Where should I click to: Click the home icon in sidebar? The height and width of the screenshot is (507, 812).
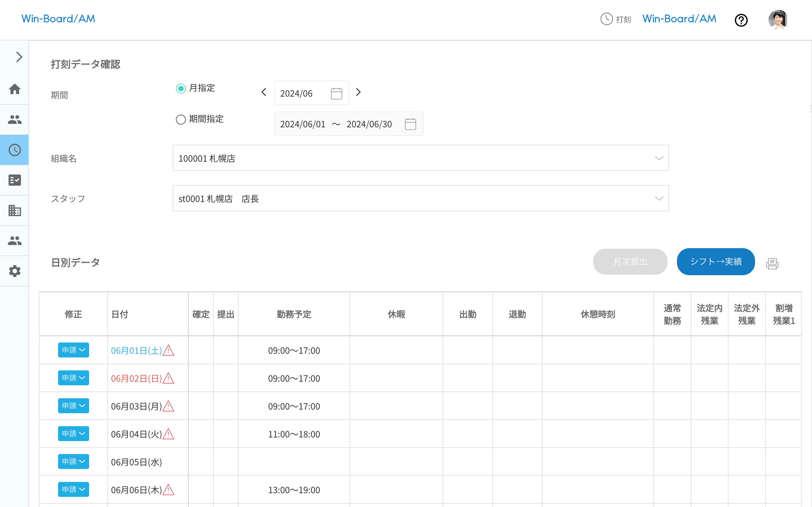pos(14,89)
